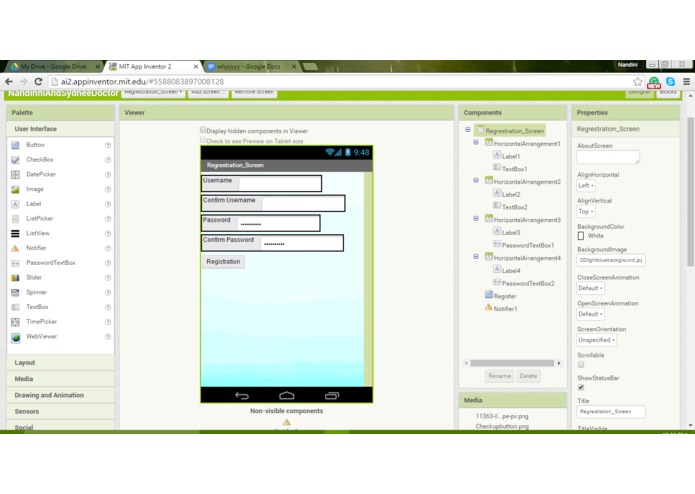Select PasswordTextBox2 in Components tree
Image resolution: width=695 pixels, height=494 pixels.
[528, 284]
